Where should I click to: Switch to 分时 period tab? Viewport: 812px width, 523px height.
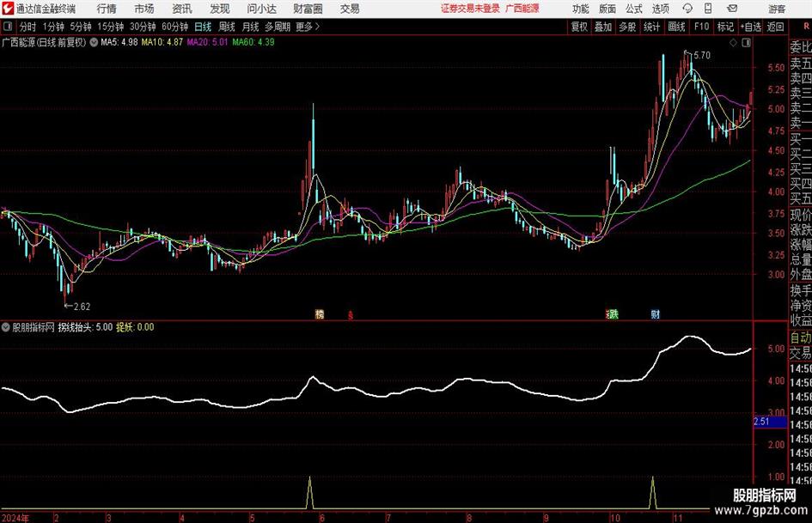click(28, 27)
